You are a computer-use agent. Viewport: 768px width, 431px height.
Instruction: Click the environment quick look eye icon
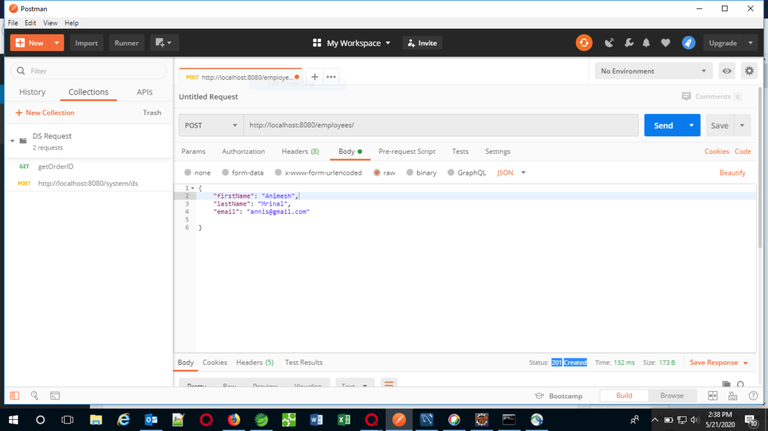727,71
